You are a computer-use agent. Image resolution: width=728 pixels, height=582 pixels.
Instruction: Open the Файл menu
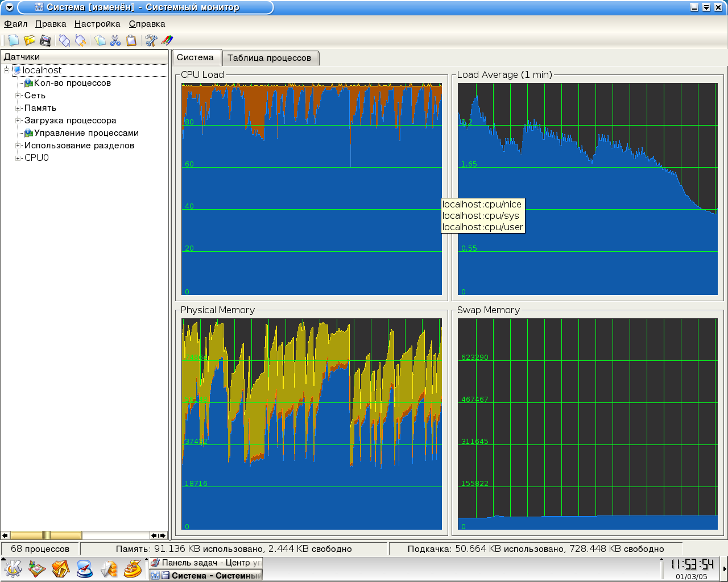click(16, 24)
